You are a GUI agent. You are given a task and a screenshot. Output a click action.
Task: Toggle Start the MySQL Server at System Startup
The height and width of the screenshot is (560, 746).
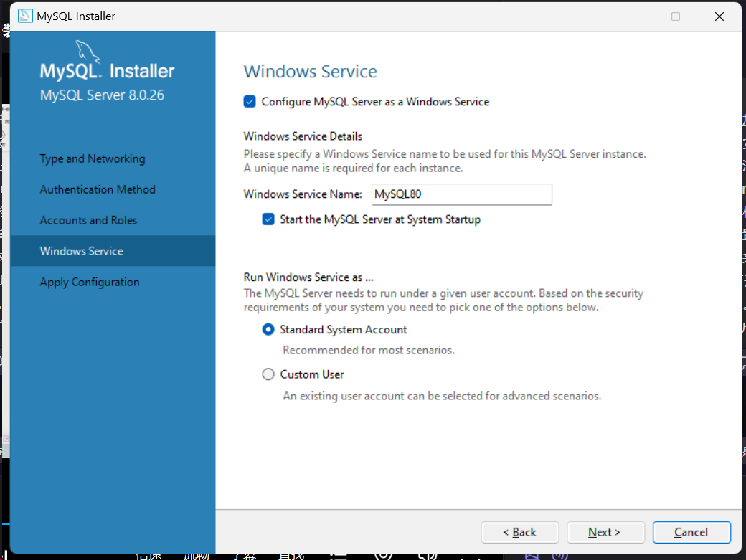[x=268, y=219]
